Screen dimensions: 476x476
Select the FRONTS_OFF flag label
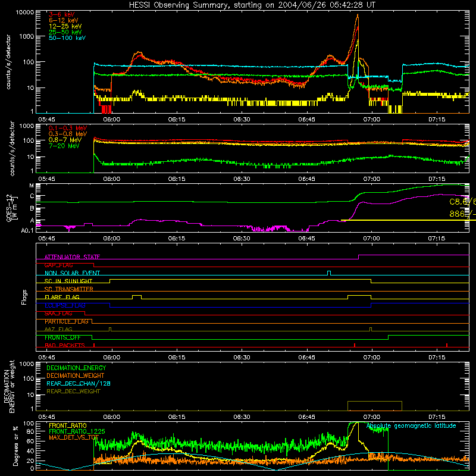click(62, 337)
